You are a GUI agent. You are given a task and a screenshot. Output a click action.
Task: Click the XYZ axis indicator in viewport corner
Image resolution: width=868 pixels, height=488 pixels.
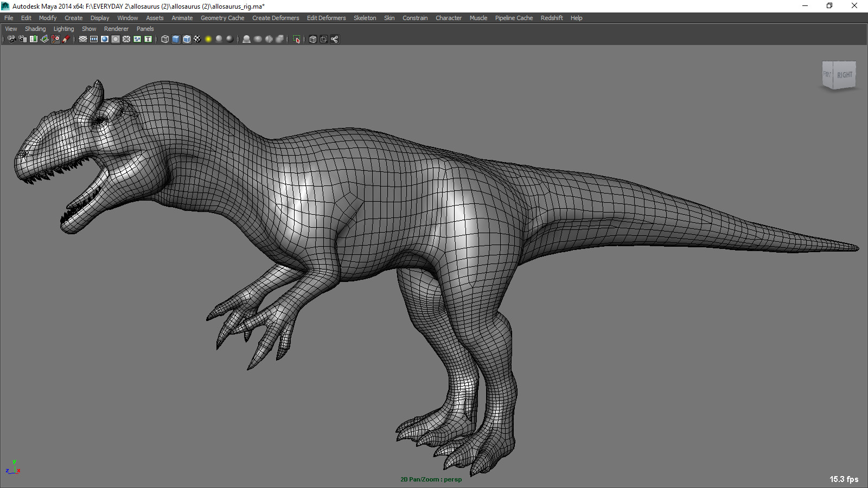[x=13, y=467]
